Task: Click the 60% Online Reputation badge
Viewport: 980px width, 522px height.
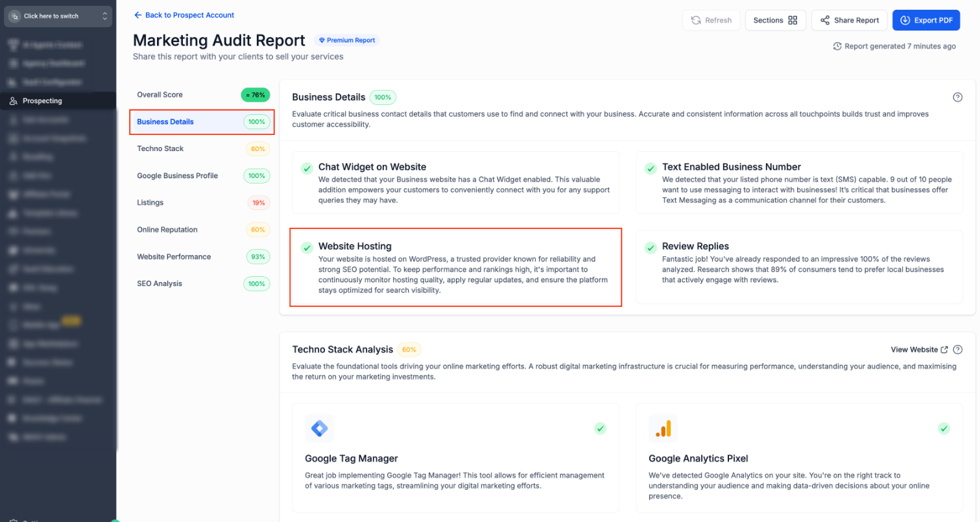Action: click(258, 230)
